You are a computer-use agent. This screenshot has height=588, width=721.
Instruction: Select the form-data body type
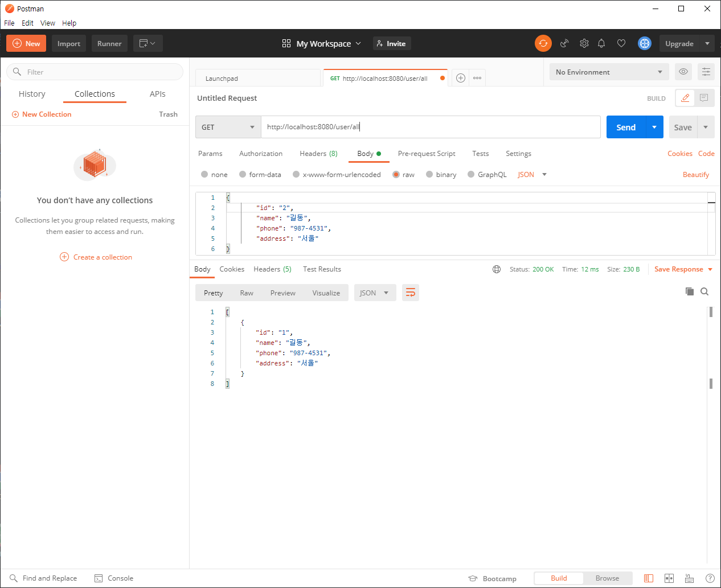click(x=260, y=175)
